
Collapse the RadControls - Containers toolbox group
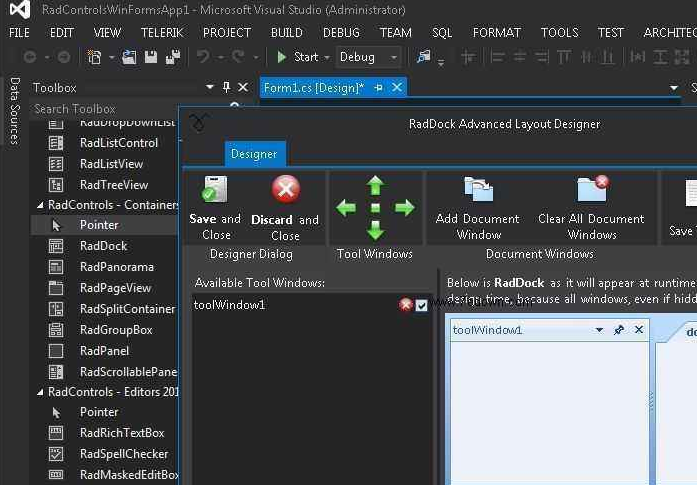(39, 205)
